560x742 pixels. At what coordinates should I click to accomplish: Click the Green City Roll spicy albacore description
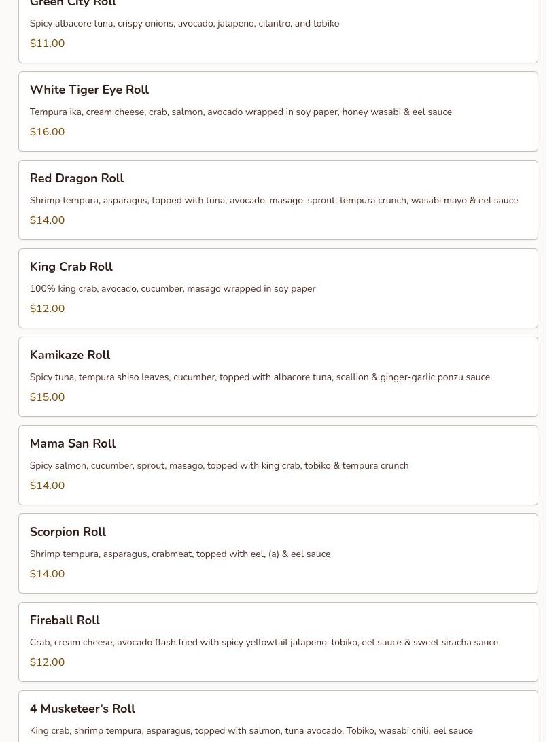184,24
